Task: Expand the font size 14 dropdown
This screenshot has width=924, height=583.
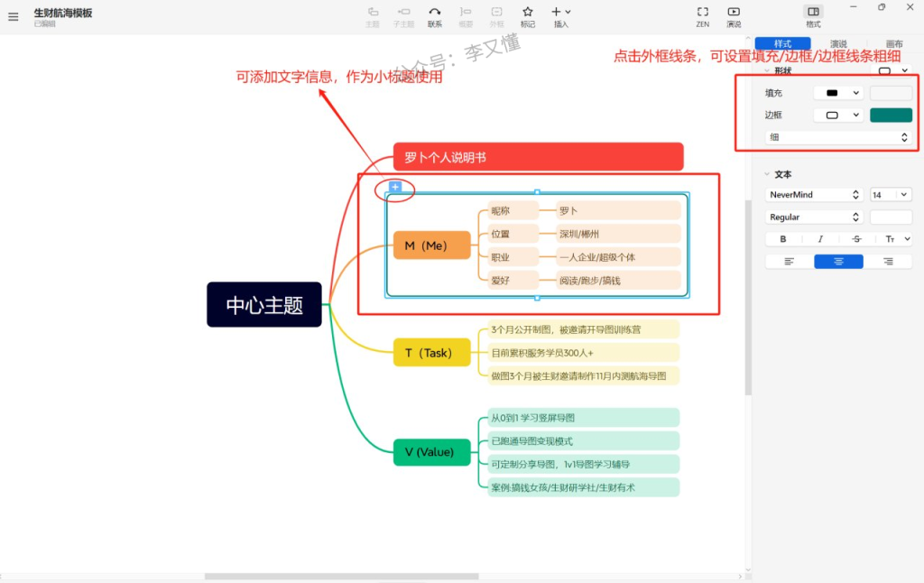Action: click(x=890, y=195)
